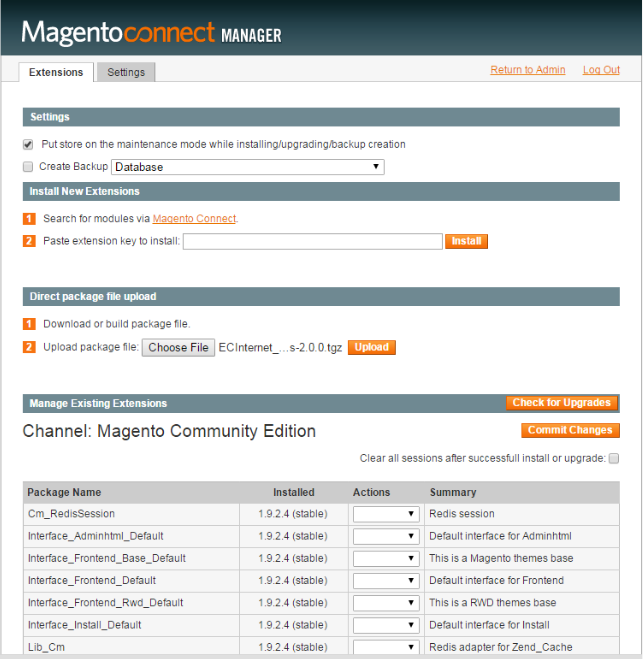The width and height of the screenshot is (643, 659).
Task: Click the Magento Connect Manager logo
Action: tap(151, 33)
